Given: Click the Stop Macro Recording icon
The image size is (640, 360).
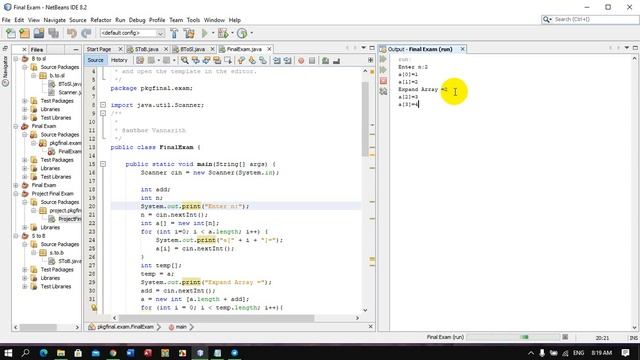Looking at the screenshot, I should pos(312,60).
